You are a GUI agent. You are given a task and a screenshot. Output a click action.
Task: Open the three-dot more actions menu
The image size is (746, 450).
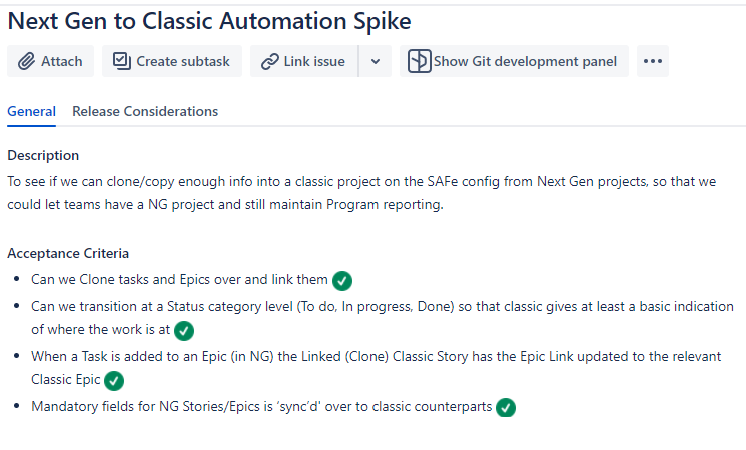pos(653,61)
